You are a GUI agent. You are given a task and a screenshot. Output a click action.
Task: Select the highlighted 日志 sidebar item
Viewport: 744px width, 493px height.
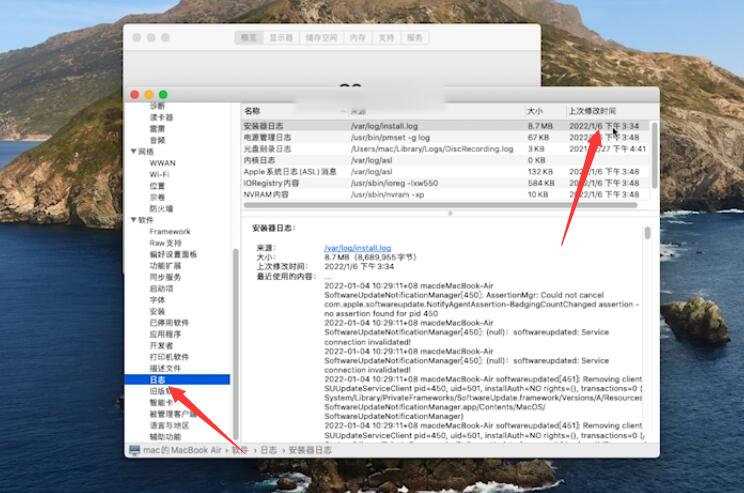click(177, 380)
